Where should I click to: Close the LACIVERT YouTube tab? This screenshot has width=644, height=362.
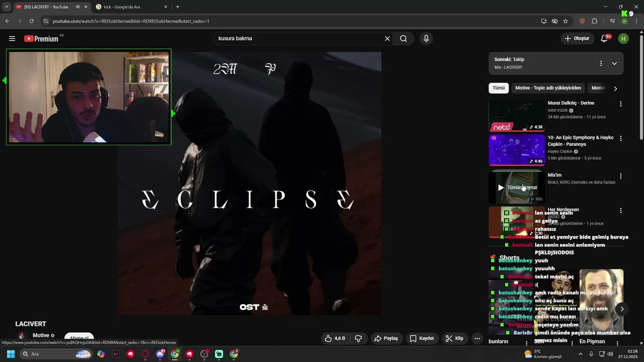[86, 7]
